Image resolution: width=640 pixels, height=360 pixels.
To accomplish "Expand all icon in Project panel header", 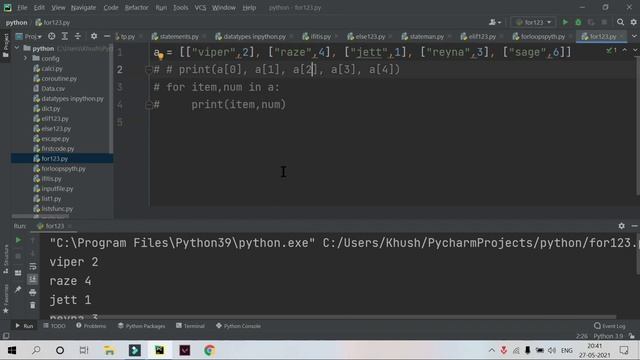I will coord(64,36).
